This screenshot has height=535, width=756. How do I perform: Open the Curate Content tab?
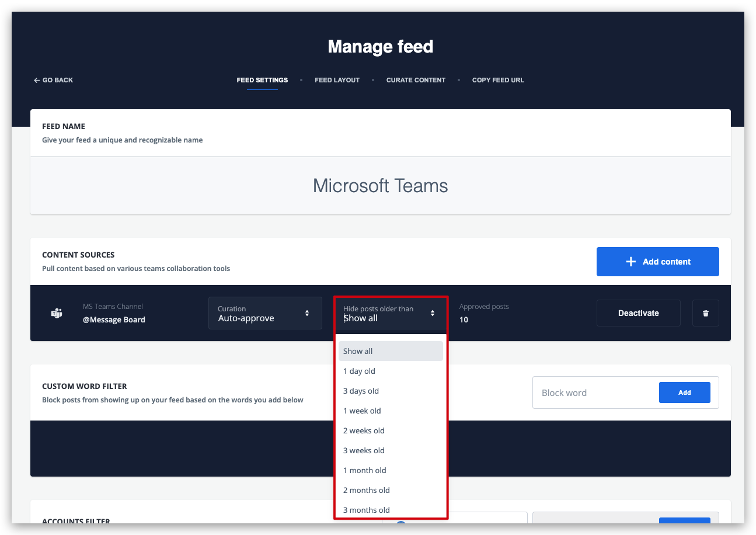pyautogui.click(x=416, y=80)
